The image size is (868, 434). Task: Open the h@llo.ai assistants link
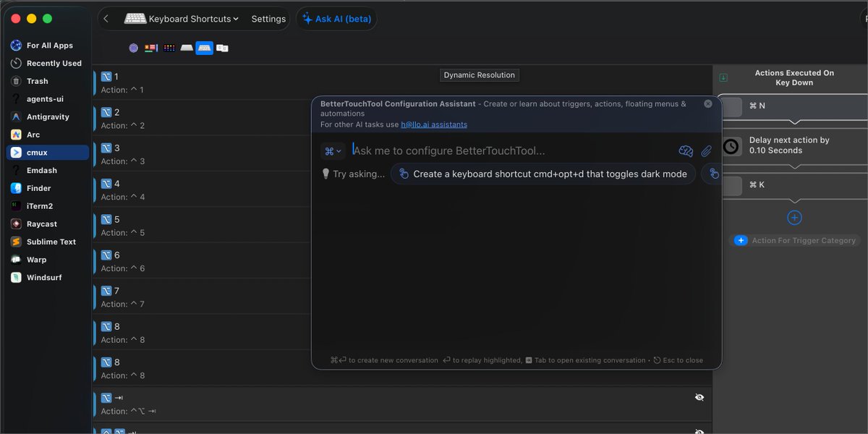(x=434, y=124)
